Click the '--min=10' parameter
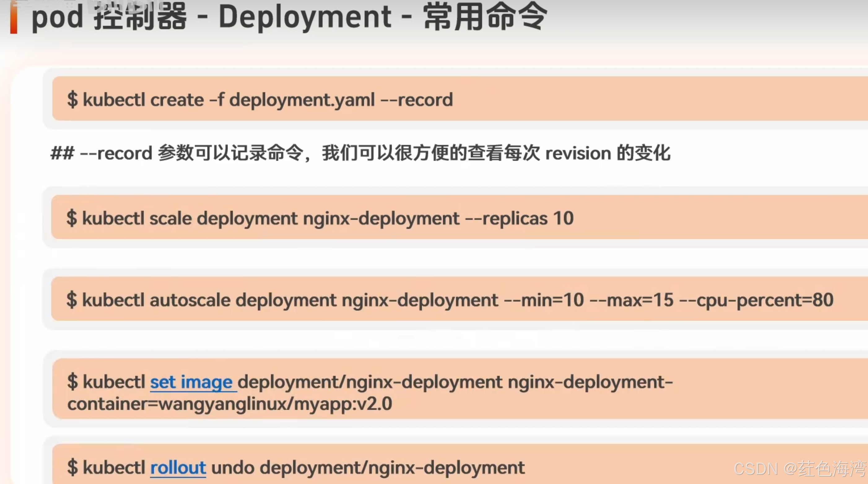The width and height of the screenshot is (868, 484). tap(543, 300)
